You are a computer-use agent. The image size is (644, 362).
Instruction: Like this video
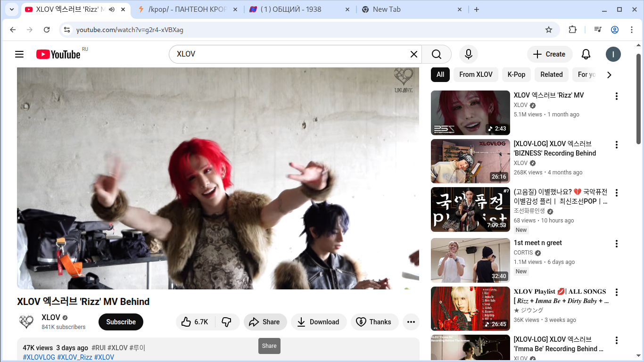point(195,322)
